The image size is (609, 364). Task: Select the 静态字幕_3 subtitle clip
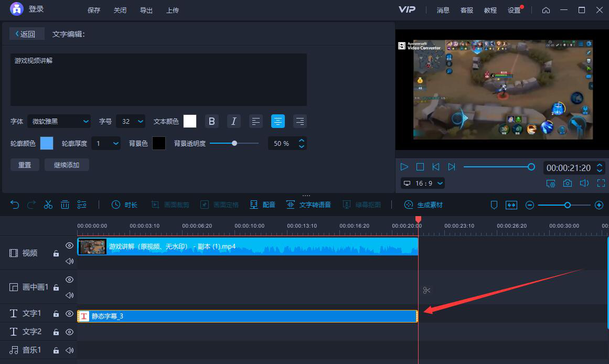[247, 316]
